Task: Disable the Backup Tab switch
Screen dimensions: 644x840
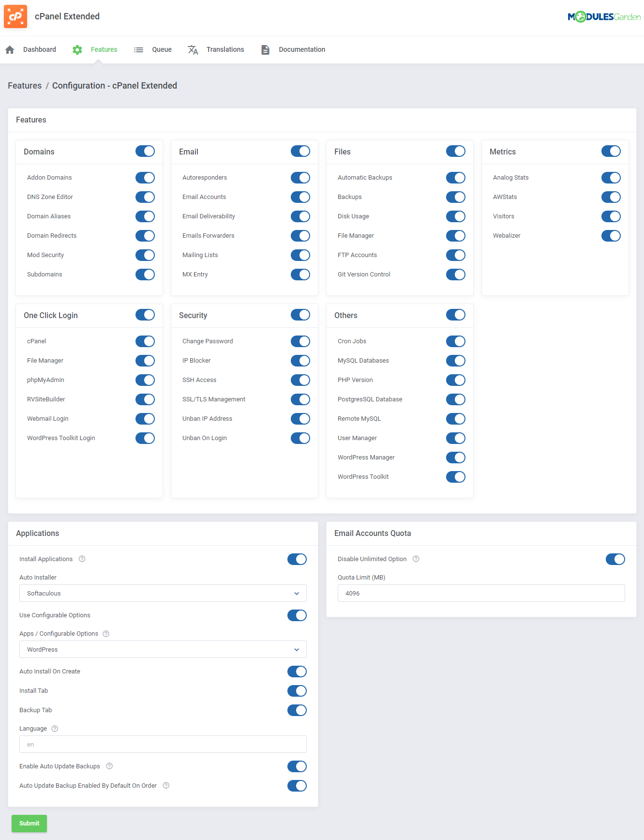Action: [x=297, y=710]
